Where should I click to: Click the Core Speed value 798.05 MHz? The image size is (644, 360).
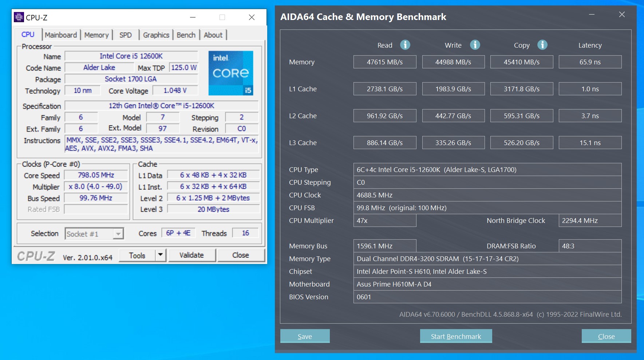96,175
